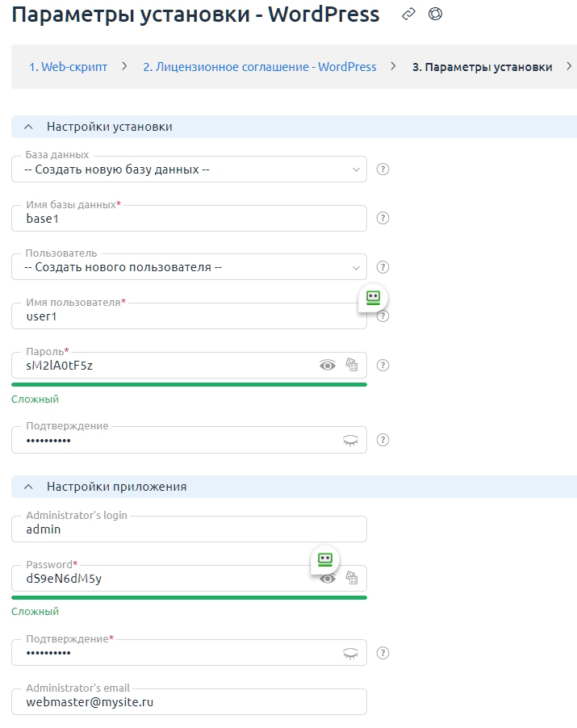
Task: Select step 3. Параметры установки
Action: [x=483, y=67]
